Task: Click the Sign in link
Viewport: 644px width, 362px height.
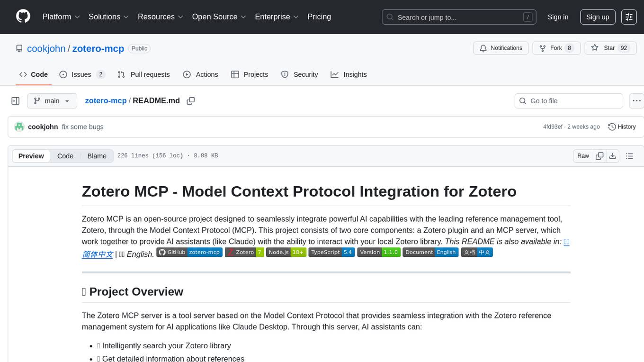Action: point(558,17)
